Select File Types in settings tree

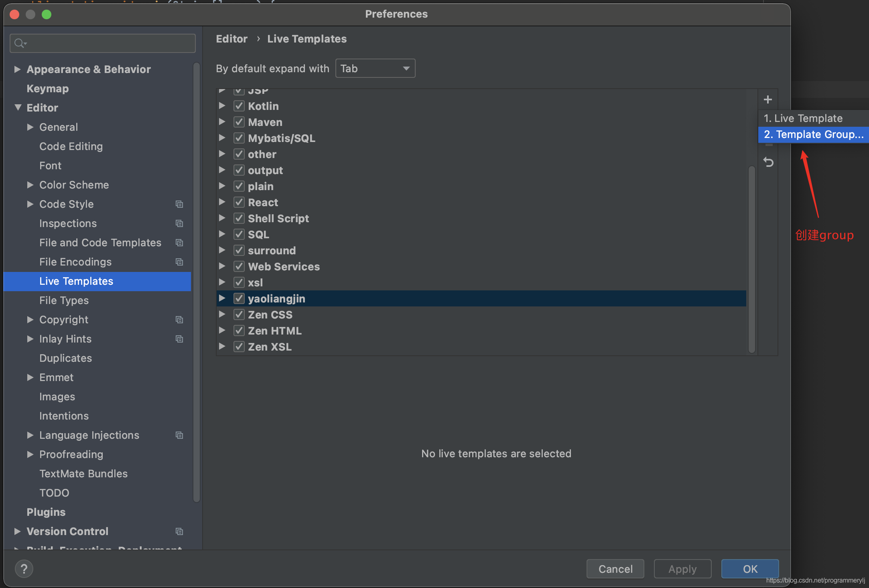pos(64,300)
